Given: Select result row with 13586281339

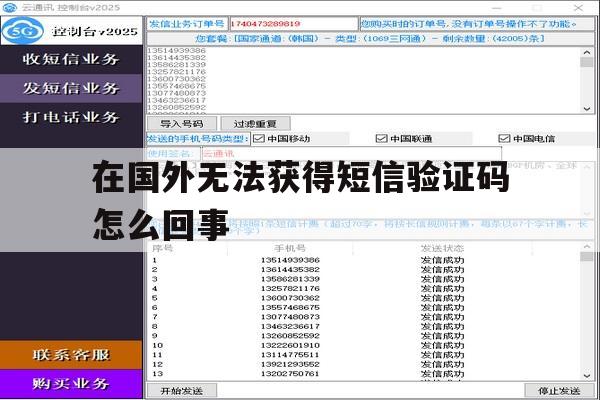Looking at the screenshot, I should coord(364,279).
